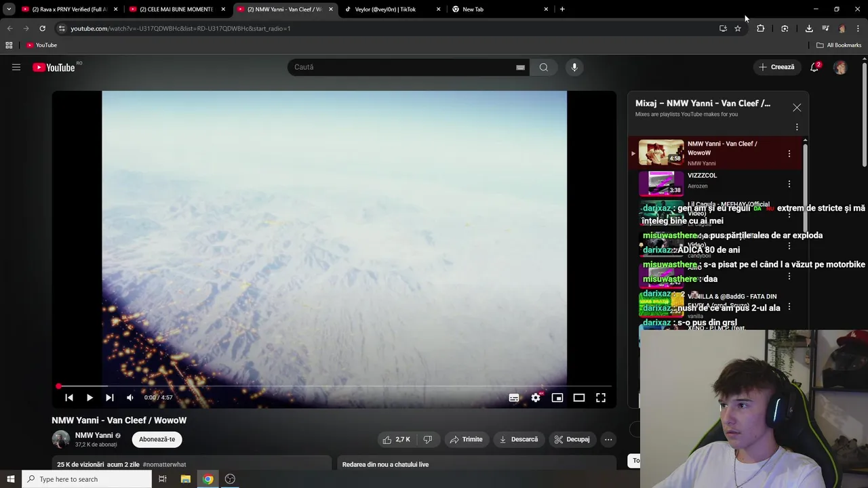The image size is (868, 488).
Task: Reload the current page
Action: [x=42, y=28]
